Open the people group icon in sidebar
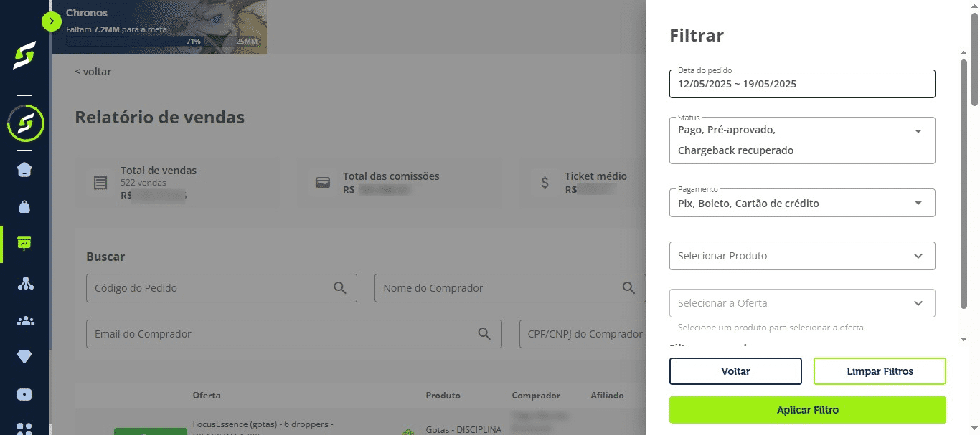Viewport: 980px width, 435px height. (x=24, y=320)
